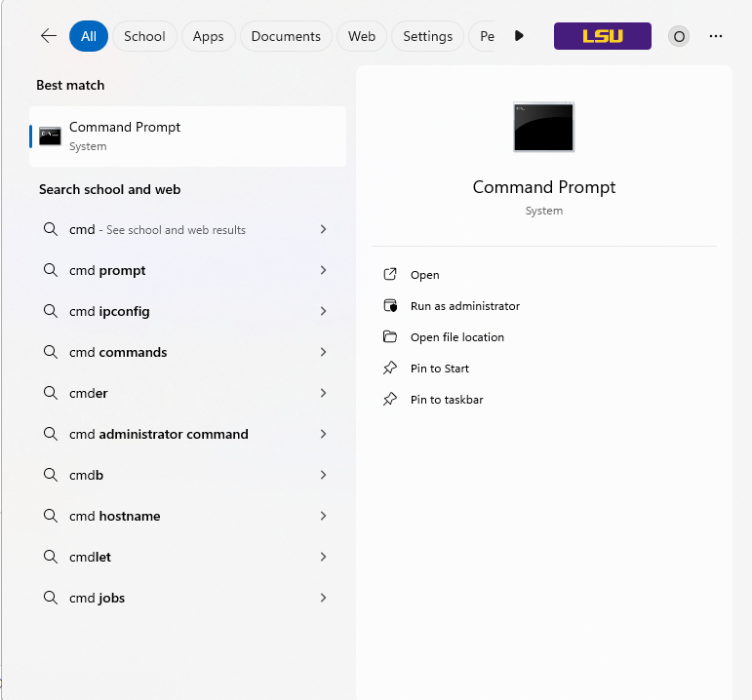Image resolution: width=752 pixels, height=700 pixels.
Task: Expand the 'cmd ipconfig' suggestion chevron
Action: tap(323, 311)
